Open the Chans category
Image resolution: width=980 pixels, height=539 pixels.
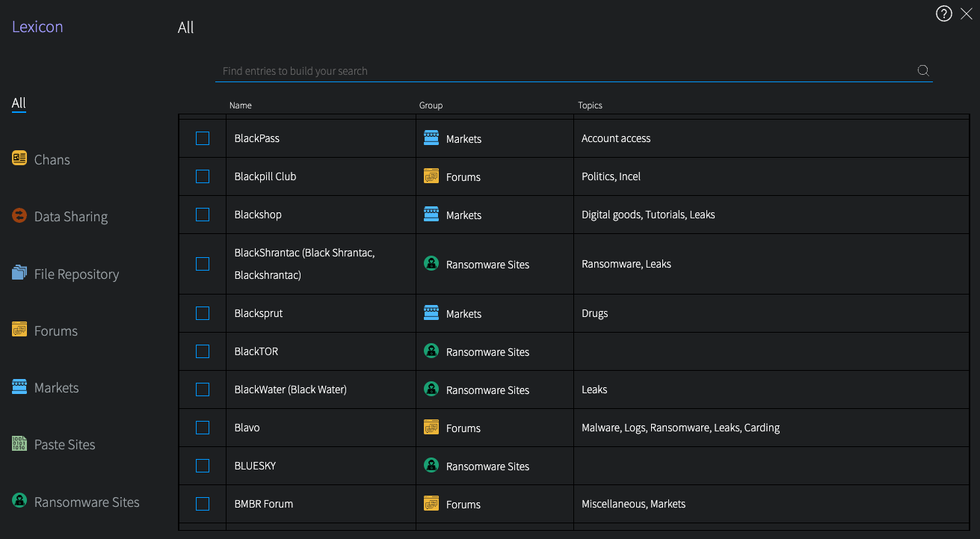pos(41,159)
